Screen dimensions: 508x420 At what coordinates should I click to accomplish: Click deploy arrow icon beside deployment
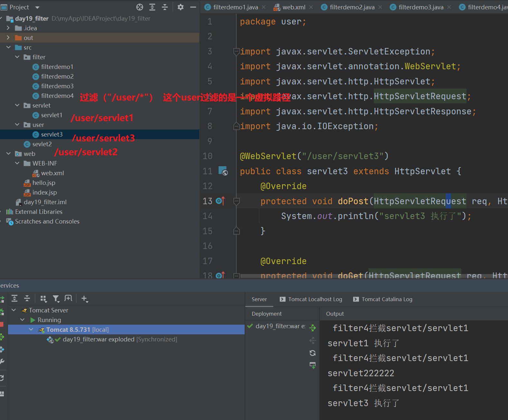313,328
